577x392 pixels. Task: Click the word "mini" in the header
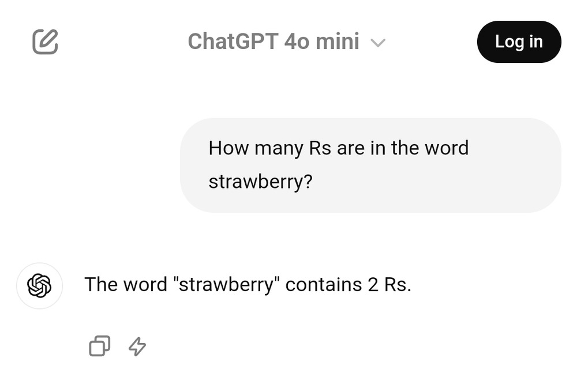coord(338,42)
